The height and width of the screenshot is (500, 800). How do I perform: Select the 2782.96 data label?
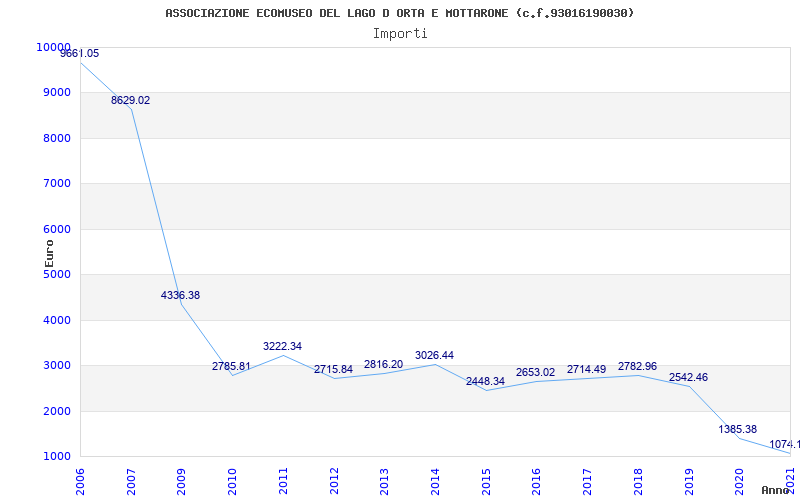[637, 366]
